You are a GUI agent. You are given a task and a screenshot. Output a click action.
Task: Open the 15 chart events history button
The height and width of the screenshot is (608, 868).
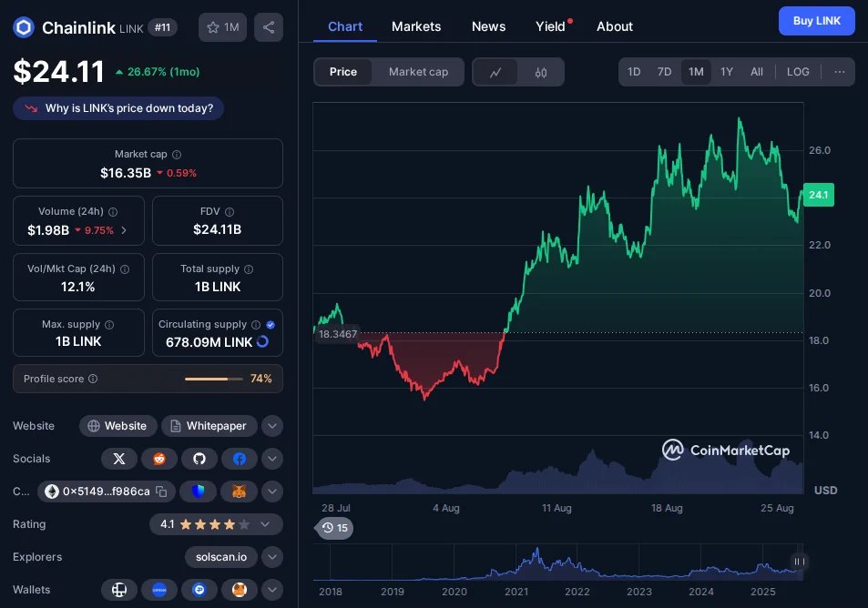334,528
